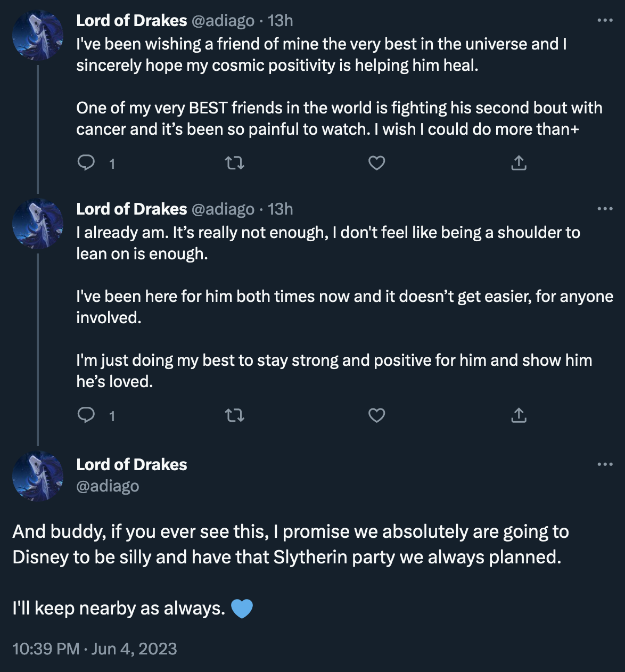This screenshot has width=625, height=672.
Task: Open avatar on the second tweet
Action: pyautogui.click(x=38, y=224)
